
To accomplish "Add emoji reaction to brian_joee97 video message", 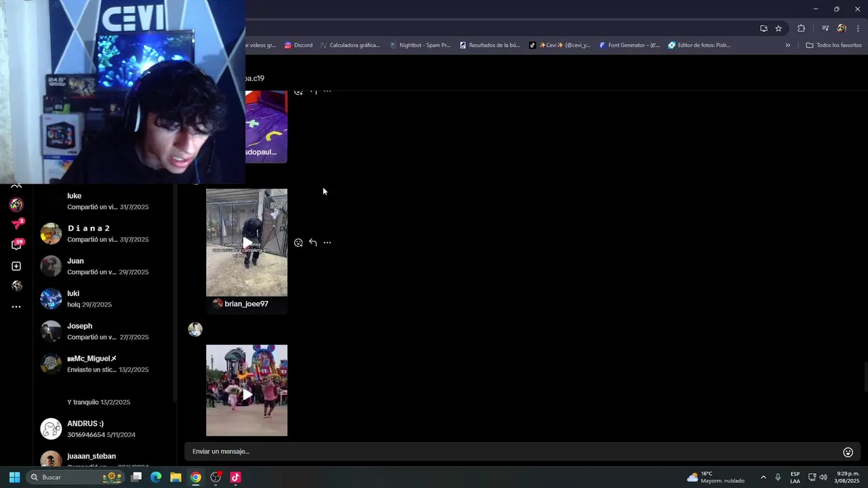I will 298,243.
